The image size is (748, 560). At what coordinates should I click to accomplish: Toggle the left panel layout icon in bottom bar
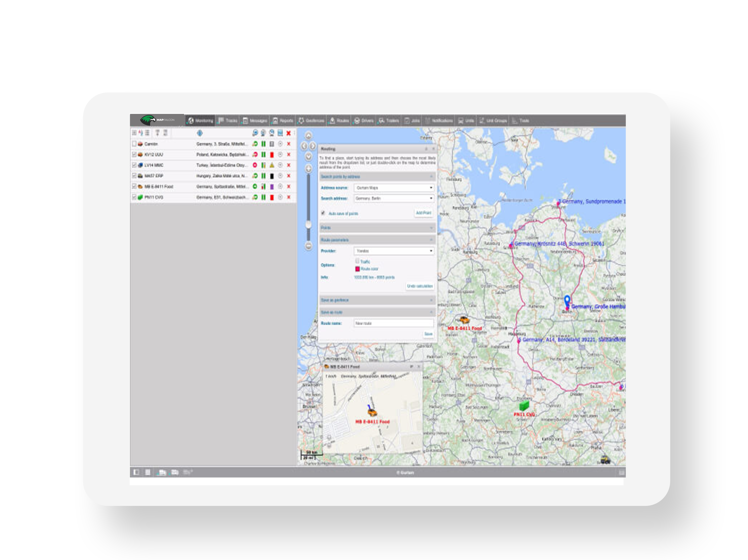tap(136, 472)
